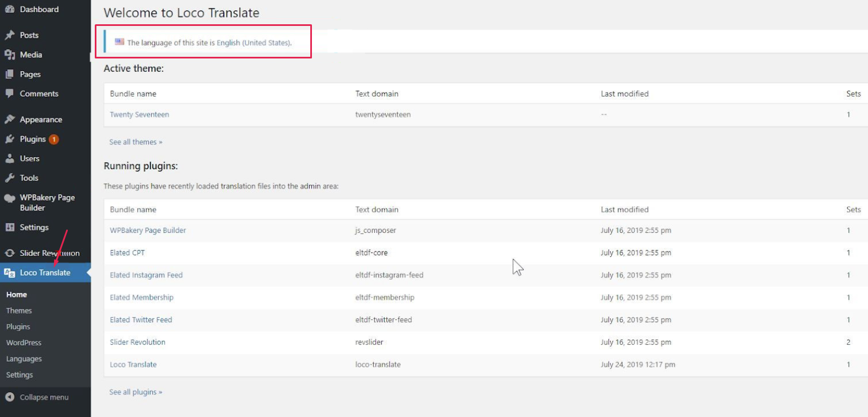Image resolution: width=868 pixels, height=417 pixels.
Task: Click the Dashboard gauge icon
Action: [x=9, y=9]
